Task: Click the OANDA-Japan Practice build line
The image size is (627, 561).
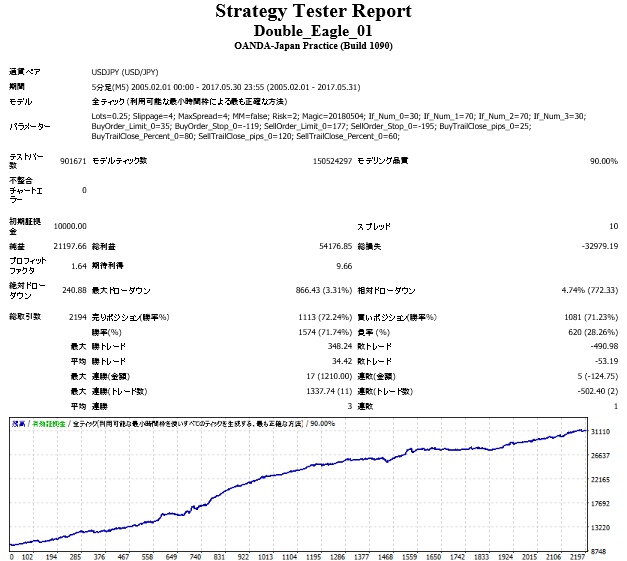Action: coord(313,46)
